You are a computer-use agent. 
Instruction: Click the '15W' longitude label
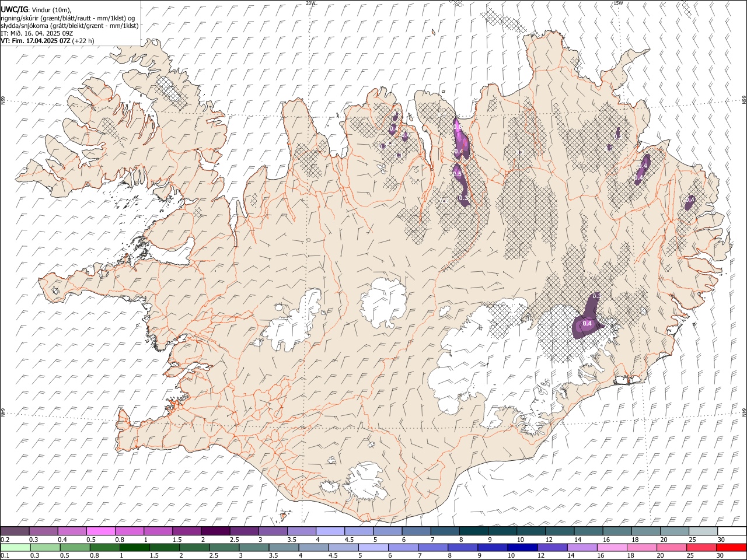coord(618,3)
